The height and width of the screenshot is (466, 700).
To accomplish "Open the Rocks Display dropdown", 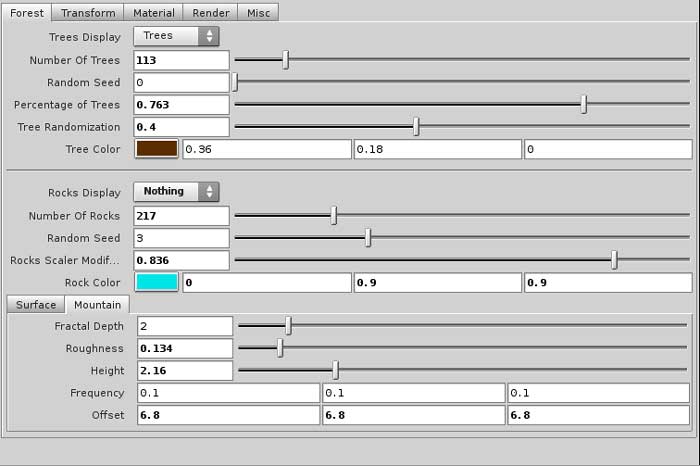I will click(x=176, y=191).
